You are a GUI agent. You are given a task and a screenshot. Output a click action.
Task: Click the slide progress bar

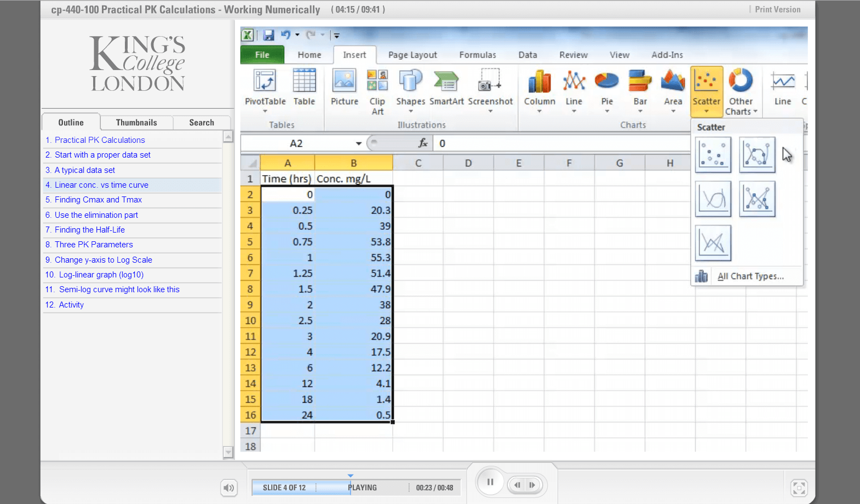356,488
